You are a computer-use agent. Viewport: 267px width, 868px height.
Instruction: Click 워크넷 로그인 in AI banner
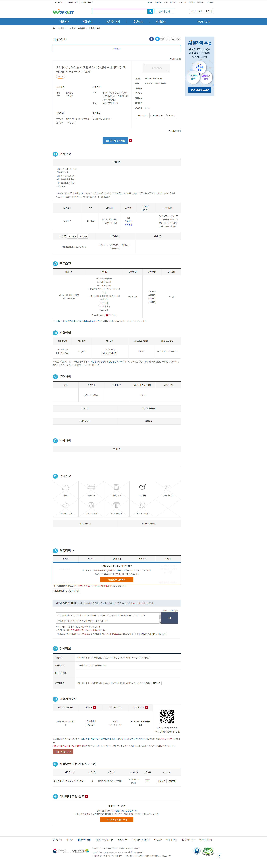coord(200,90)
